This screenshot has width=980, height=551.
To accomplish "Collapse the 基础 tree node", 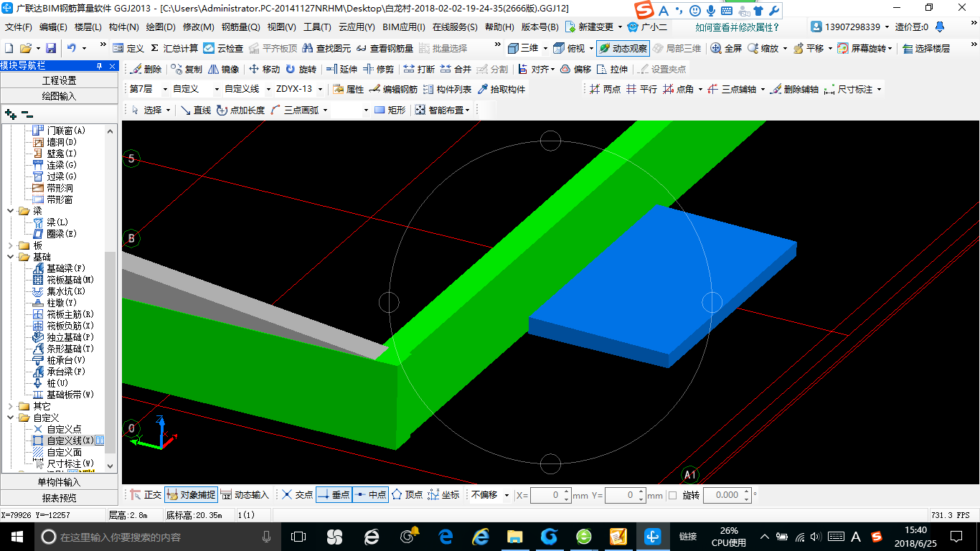I will coord(10,257).
